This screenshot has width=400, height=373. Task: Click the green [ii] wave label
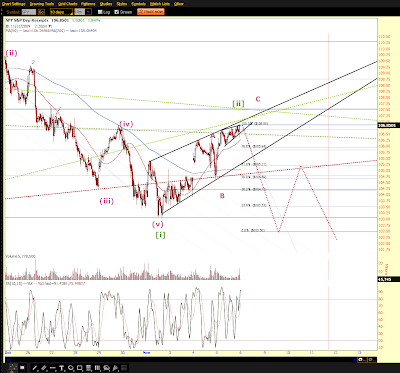pyautogui.click(x=238, y=104)
